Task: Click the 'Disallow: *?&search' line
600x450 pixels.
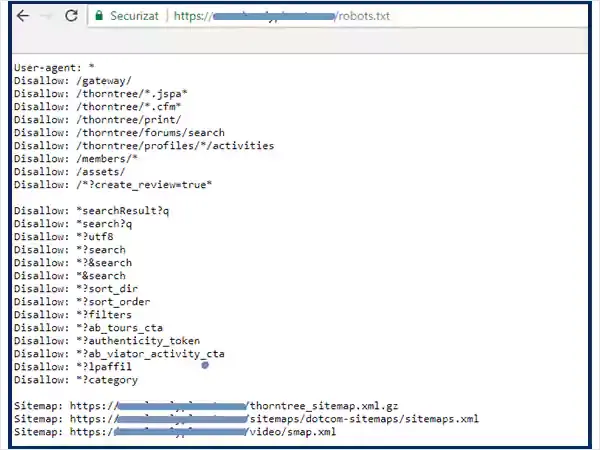Action: 73,263
